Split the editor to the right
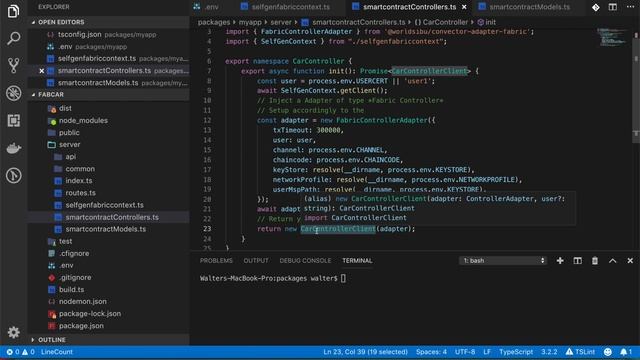640x360 pixels. (x=613, y=7)
